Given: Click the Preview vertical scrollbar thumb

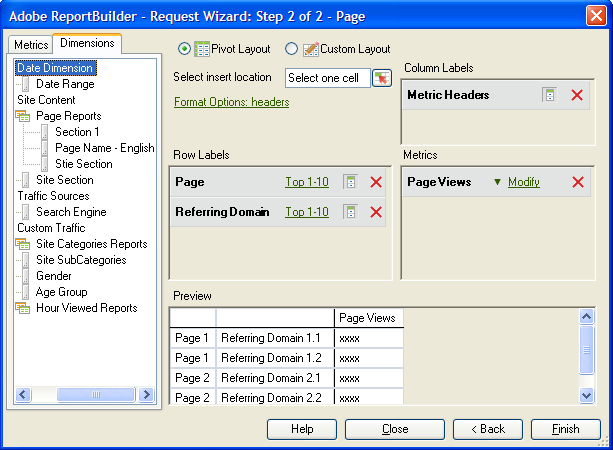Looking at the screenshot, I should click(586, 350).
